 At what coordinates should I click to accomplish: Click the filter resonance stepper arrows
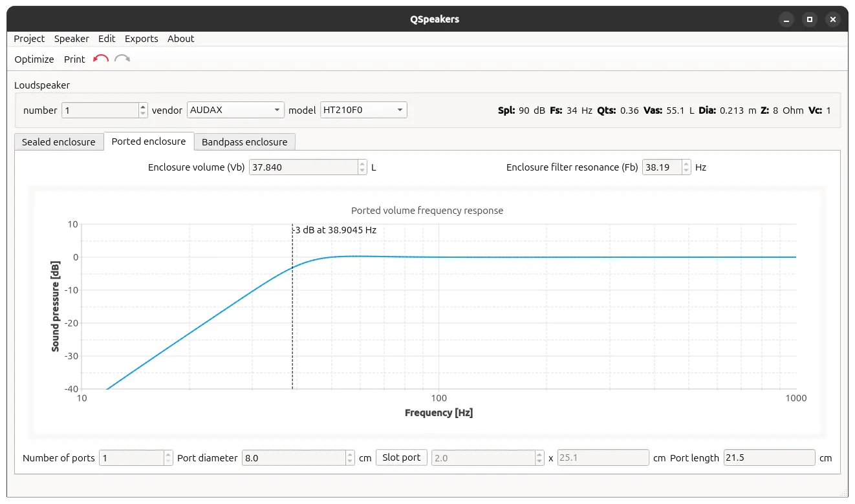(686, 167)
